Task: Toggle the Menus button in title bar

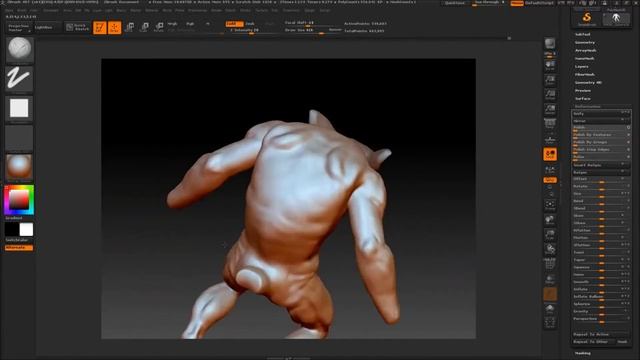Action: [517, 3]
